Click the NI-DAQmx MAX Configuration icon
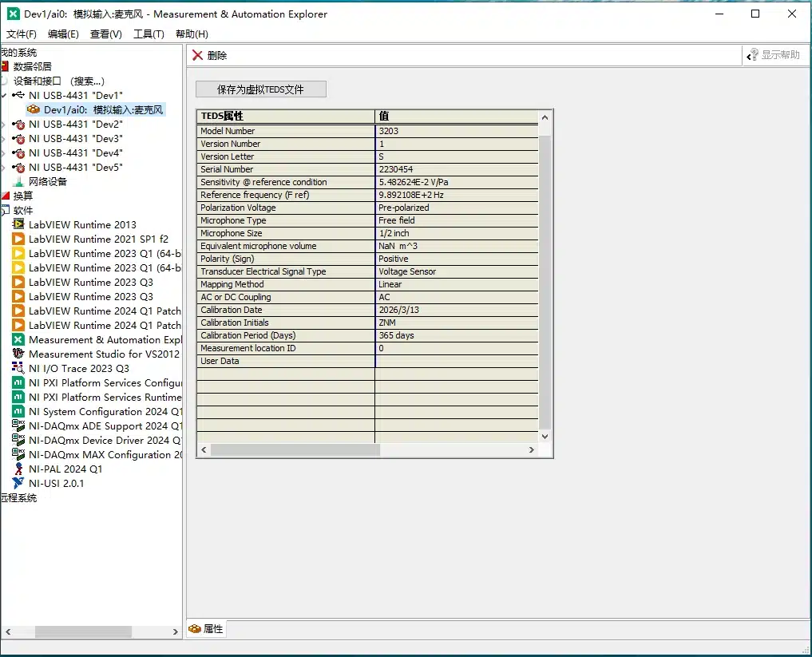Image resolution: width=812 pixels, height=657 pixels. point(18,454)
